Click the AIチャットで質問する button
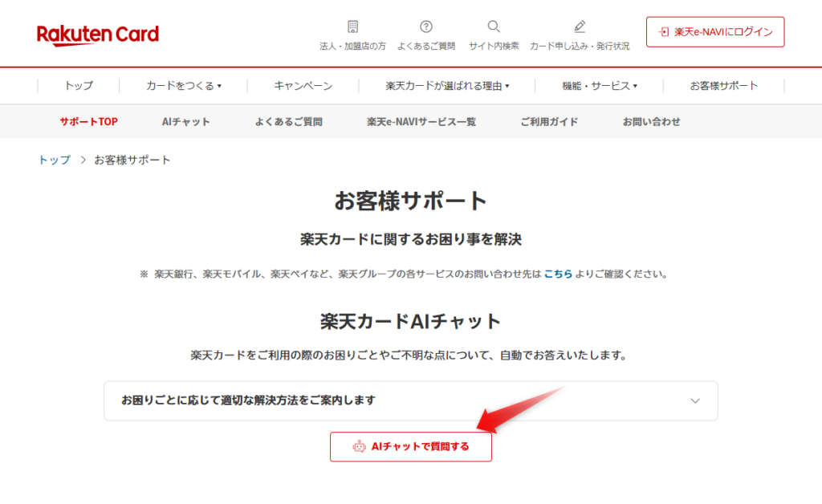The image size is (822, 504). pos(411,446)
